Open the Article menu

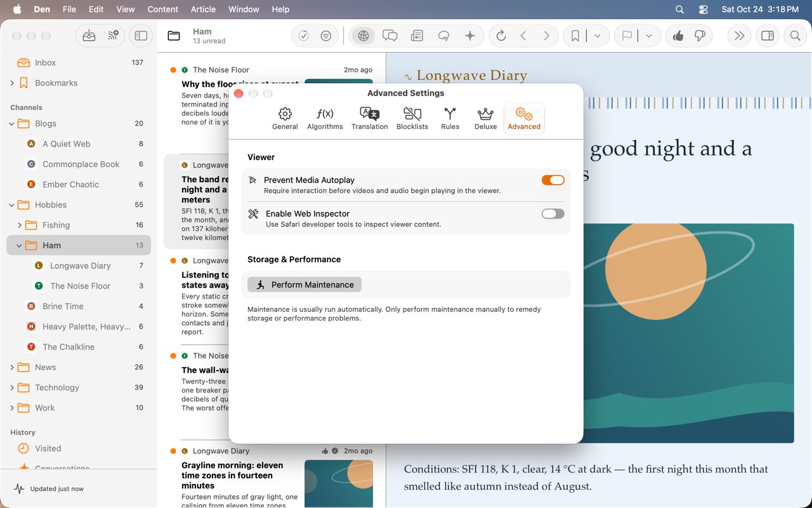tap(203, 10)
